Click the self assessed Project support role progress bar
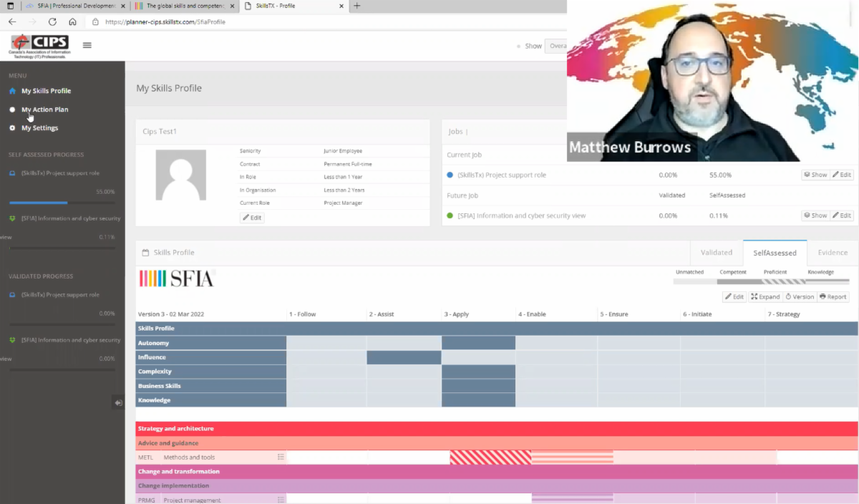 [62, 203]
